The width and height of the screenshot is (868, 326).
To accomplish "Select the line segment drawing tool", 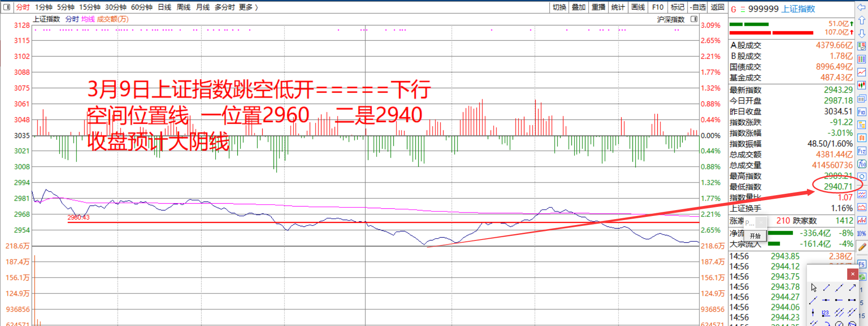I will [x=826, y=288].
